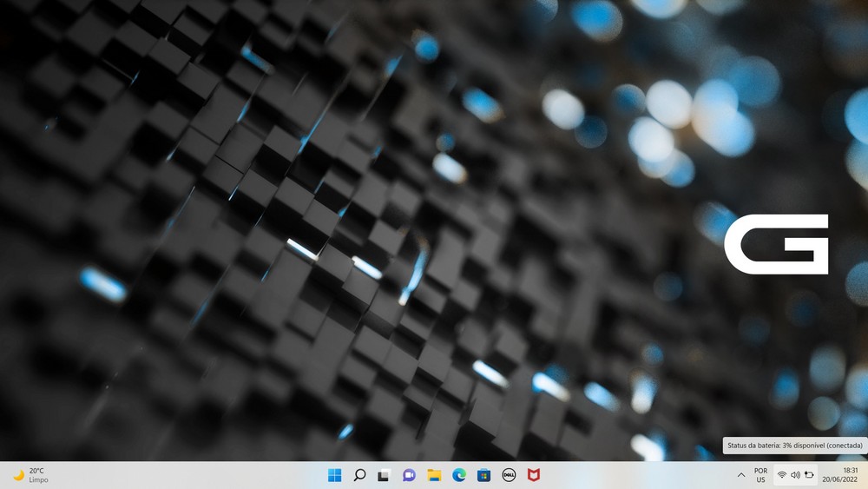Viewport: 868px width, 489px height.
Task: Open clock and date 18:31 20/06/2022
Action: (x=840, y=475)
